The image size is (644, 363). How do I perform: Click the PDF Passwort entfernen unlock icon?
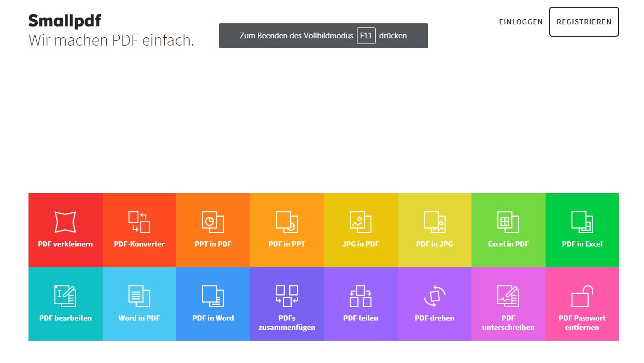582,296
